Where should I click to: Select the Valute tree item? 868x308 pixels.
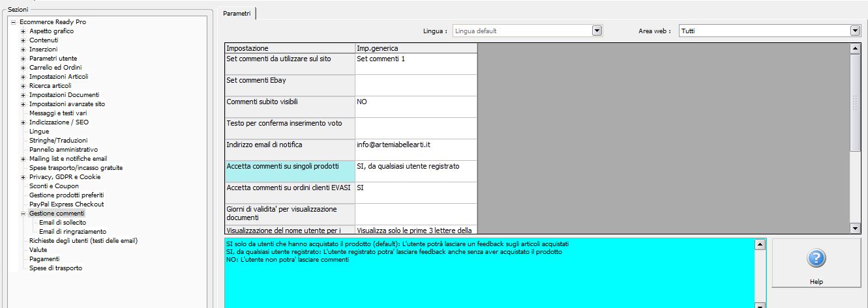38,250
